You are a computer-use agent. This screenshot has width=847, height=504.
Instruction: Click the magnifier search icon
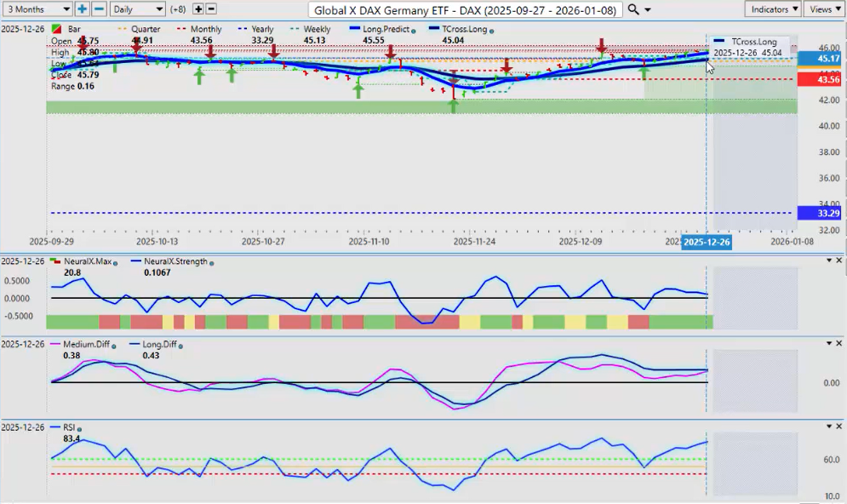[x=633, y=9]
